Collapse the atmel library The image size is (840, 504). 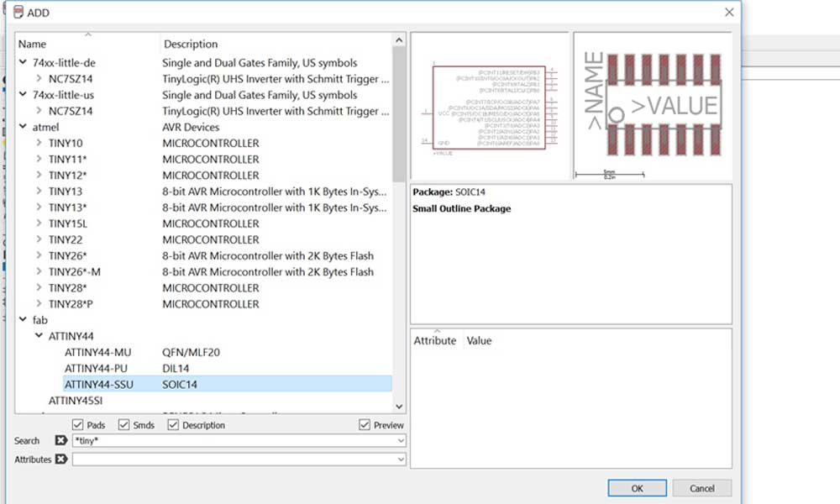(23, 126)
